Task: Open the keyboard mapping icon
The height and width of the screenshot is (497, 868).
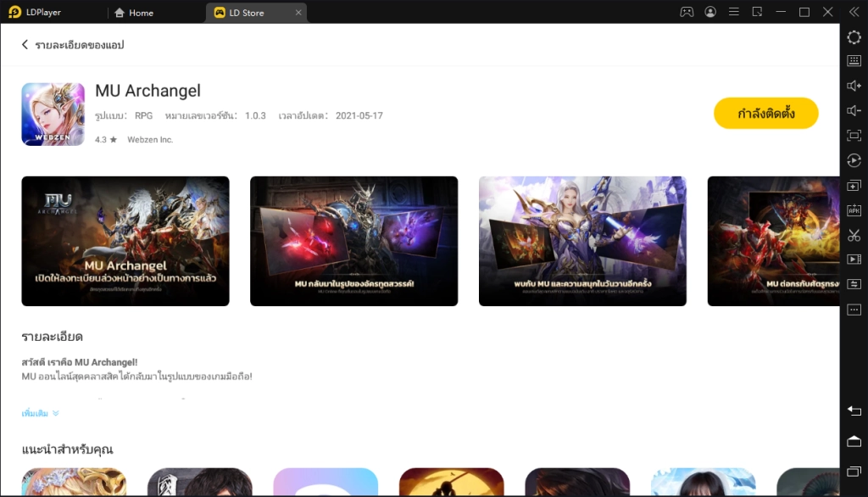Action: 854,60
